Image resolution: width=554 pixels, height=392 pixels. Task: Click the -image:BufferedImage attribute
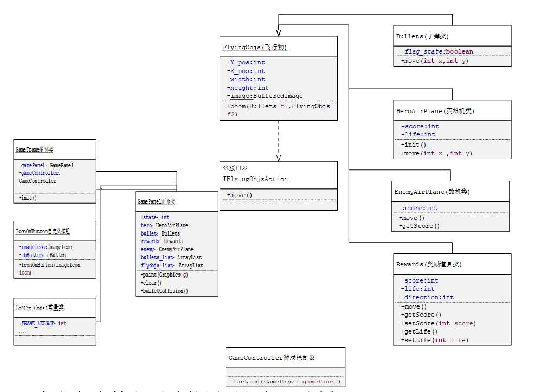pyautogui.click(x=265, y=96)
